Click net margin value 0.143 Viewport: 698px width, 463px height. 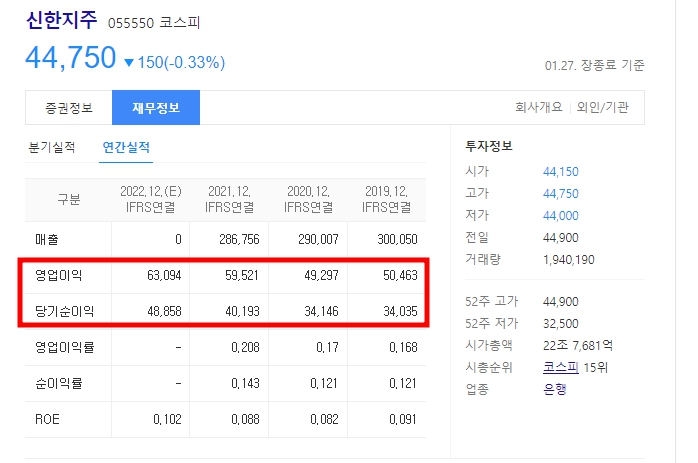tap(245, 383)
